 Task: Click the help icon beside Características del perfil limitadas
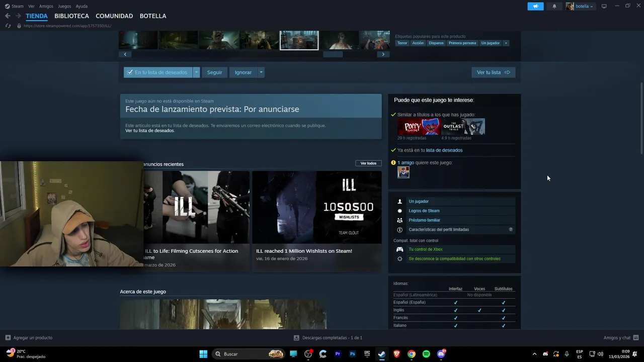(x=511, y=229)
